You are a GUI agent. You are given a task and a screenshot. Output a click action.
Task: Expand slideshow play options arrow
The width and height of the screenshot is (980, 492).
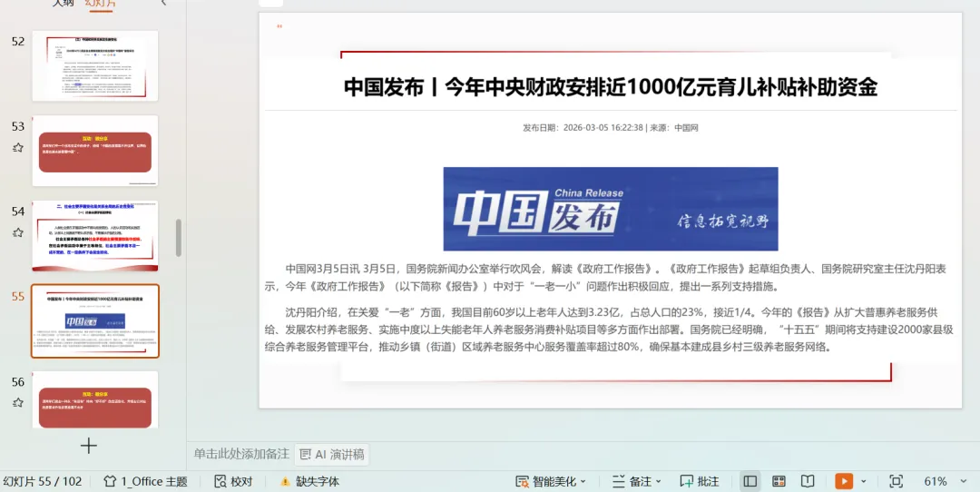[864, 481]
